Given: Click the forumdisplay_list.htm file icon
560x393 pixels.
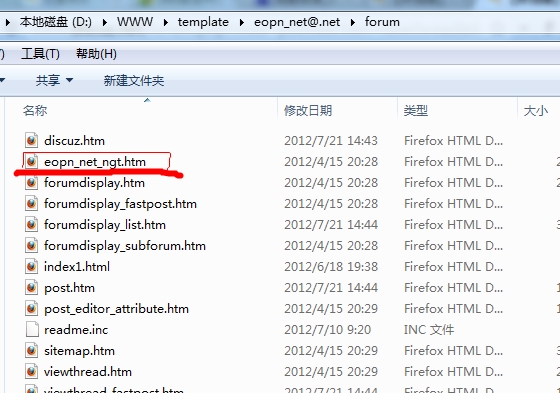Looking at the screenshot, I should [31, 225].
